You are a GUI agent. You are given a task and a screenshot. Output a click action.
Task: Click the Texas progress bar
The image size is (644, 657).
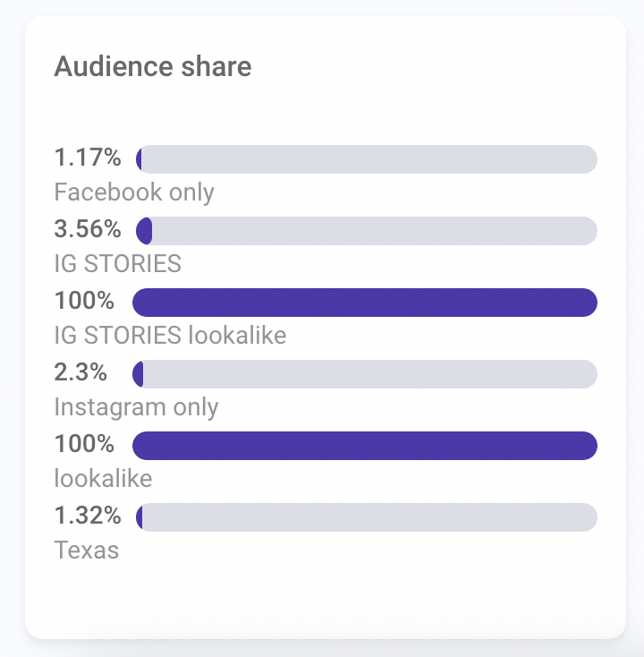tap(365, 516)
